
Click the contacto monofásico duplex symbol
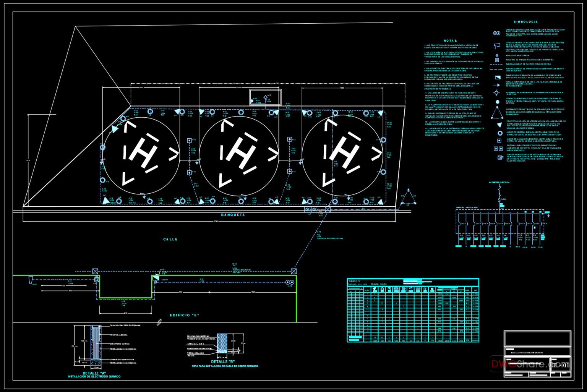pyautogui.click(x=497, y=102)
